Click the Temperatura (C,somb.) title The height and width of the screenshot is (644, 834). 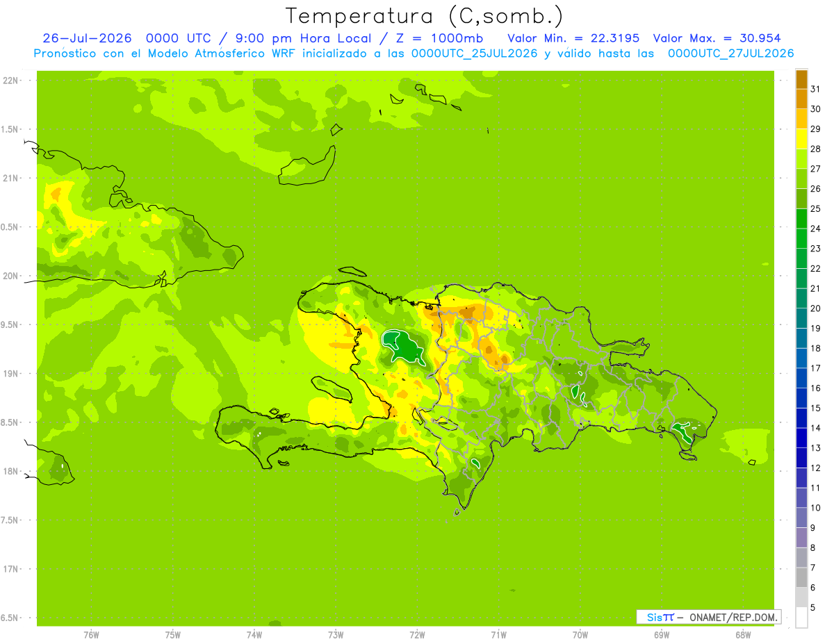point(425,16)
